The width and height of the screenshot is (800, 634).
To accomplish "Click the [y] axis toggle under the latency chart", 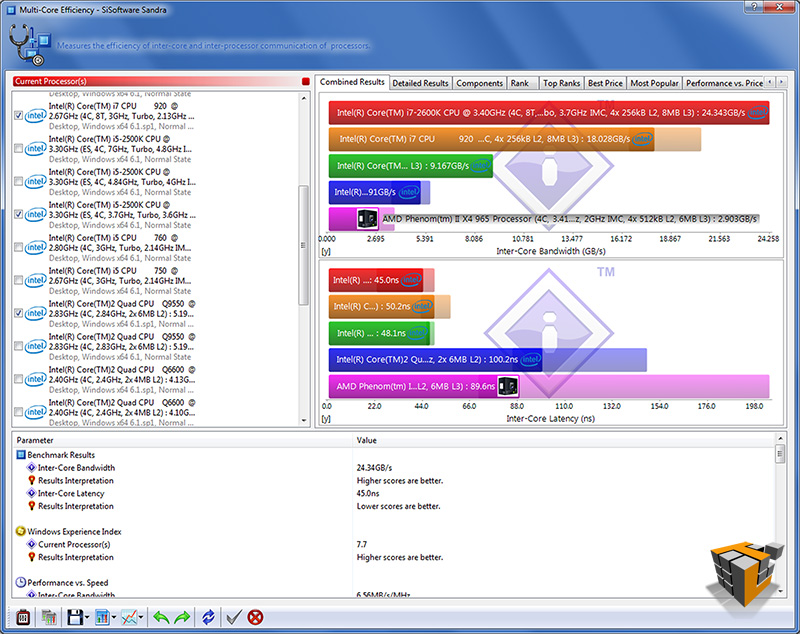I will pos(326,418).
